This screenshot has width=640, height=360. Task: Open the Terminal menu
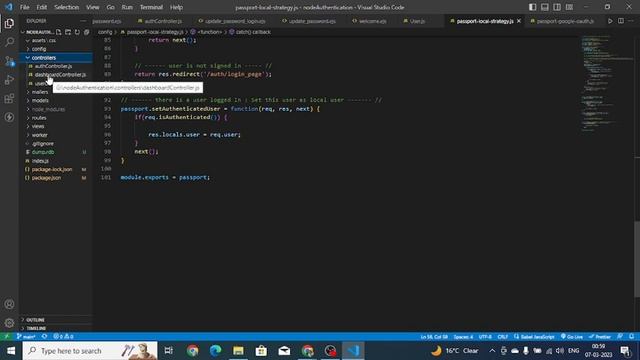click(x=151, y=7)
